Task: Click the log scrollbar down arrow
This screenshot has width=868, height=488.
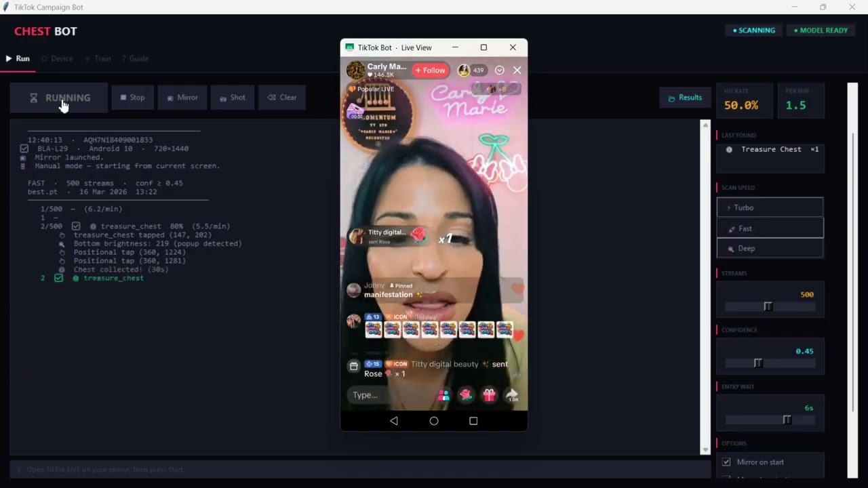Action: [x=705, y=449]
